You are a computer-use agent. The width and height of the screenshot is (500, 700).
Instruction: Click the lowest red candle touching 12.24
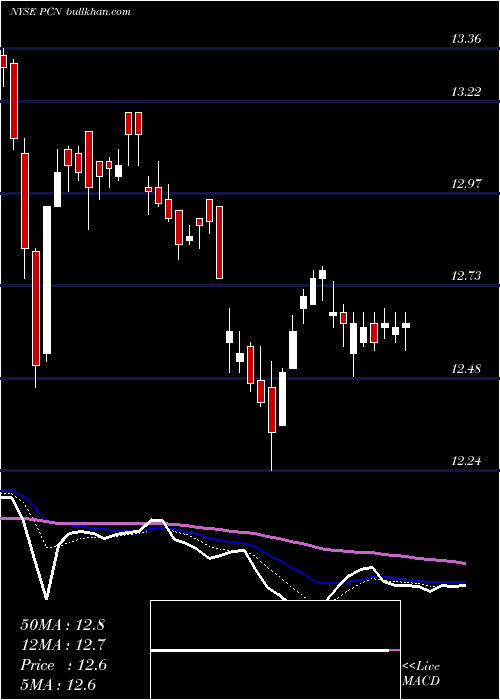click(x=272, y=410)
